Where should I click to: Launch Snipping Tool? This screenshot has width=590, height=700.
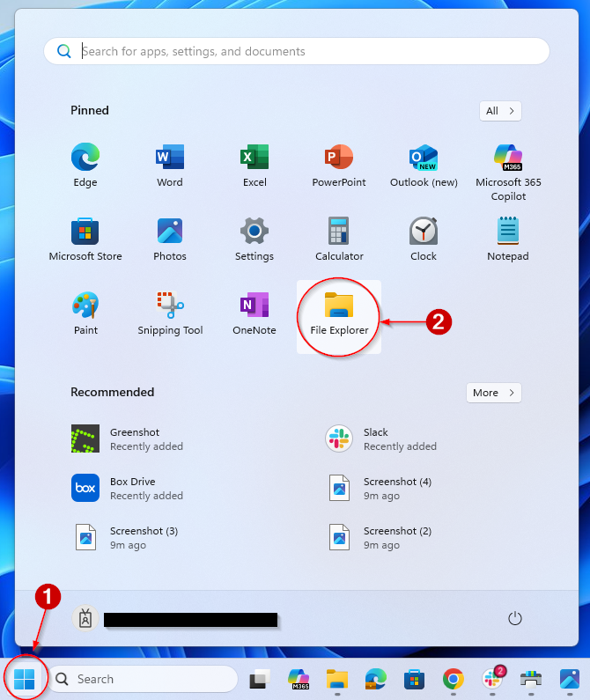click(170, 313)
